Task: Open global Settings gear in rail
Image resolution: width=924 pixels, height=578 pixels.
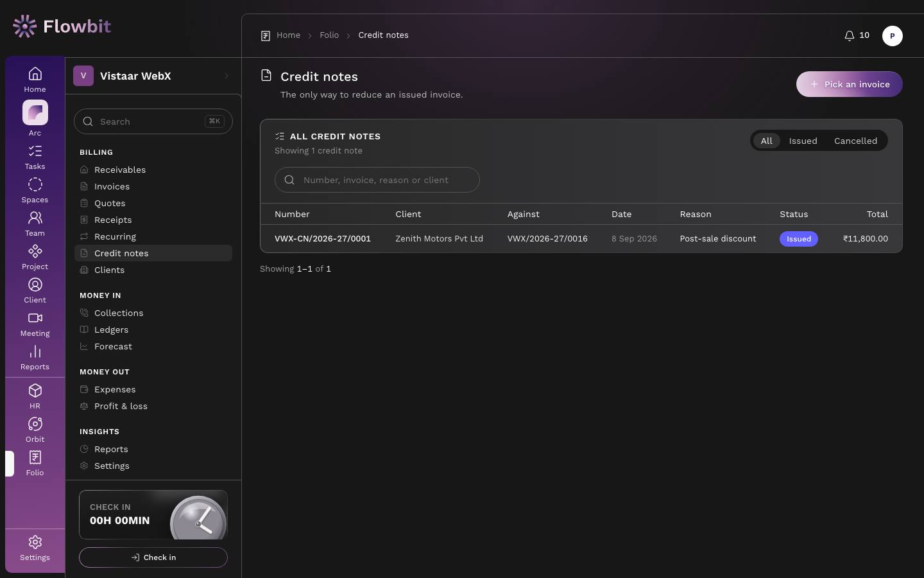Action: pyautogui.click(x=35, y=543)
